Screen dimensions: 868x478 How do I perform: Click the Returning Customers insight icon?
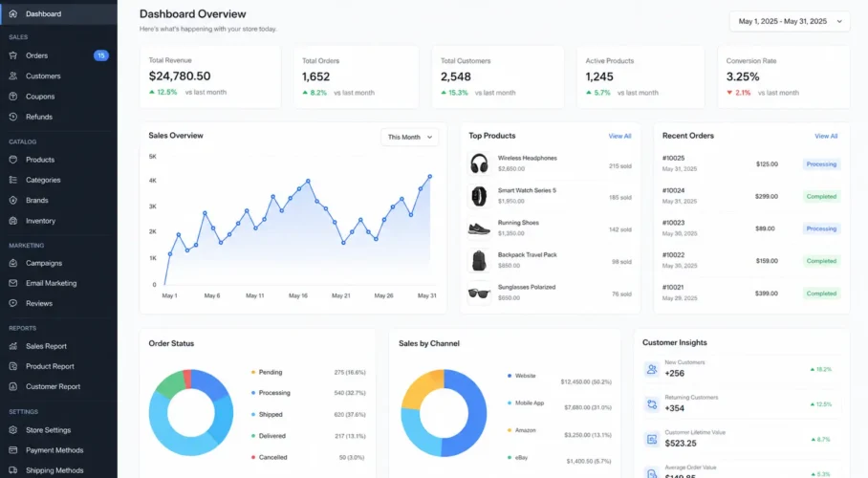(652, 404)
